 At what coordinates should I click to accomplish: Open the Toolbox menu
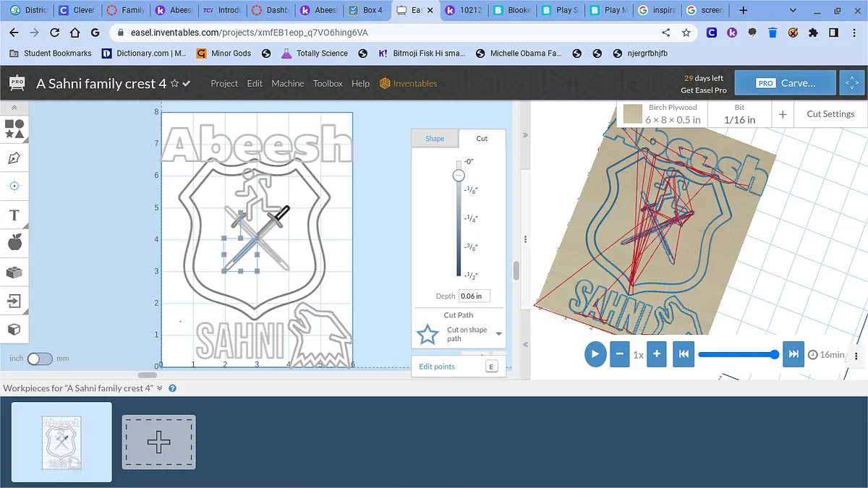click(328, 83)
